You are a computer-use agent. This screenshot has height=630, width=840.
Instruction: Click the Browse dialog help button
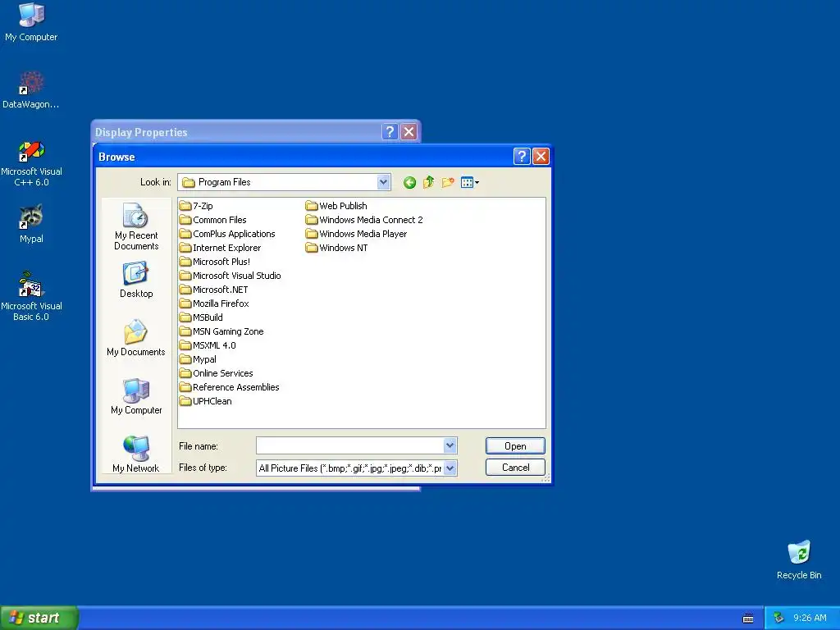point(522,157)
